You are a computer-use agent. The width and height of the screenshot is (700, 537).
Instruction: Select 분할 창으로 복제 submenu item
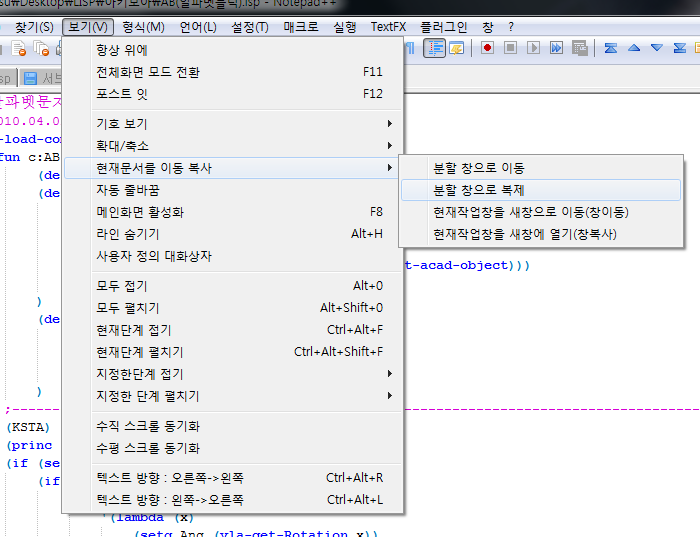[x=541, y=190]
